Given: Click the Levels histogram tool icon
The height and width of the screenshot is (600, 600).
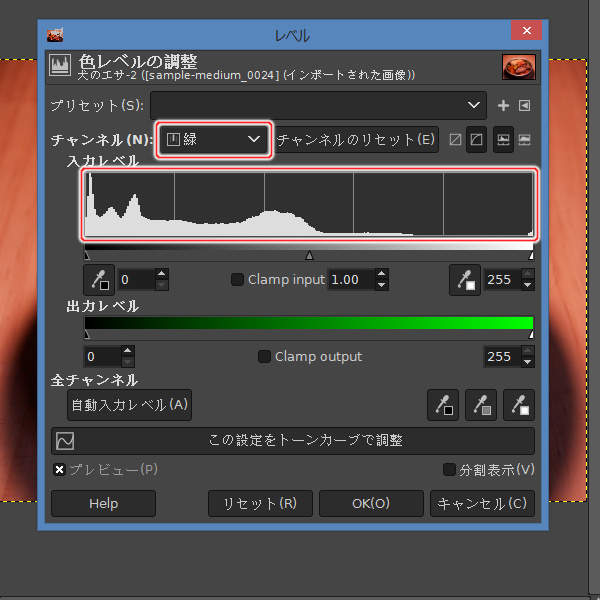Looking at the screenshot, I should (60, 65).
